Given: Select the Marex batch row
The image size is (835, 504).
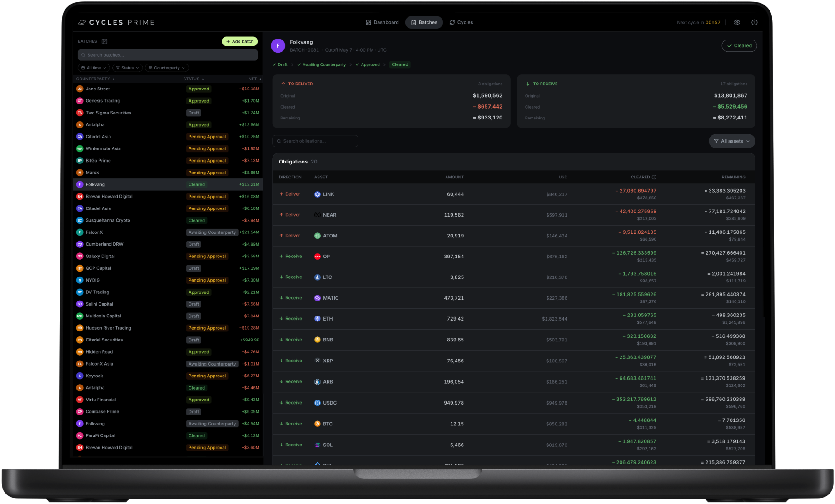Looking at the screenshot, I should (x=168, y=173).
